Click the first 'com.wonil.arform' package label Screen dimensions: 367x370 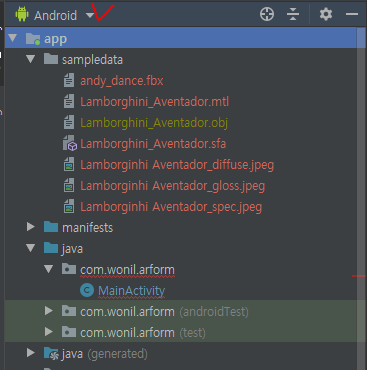[127, 270]
